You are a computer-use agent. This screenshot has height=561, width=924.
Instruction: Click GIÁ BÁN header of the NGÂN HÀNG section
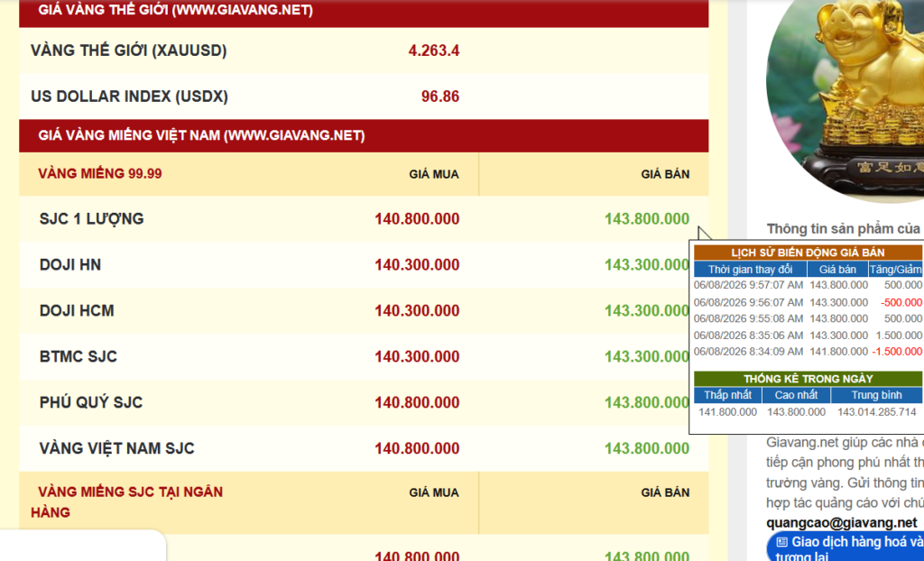(x=665, y=492)
